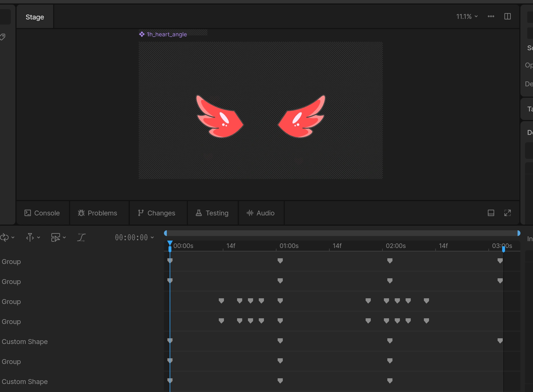This screenshot has width=533, height=392.
Task: Select the 02:00s keyframe in the topmost Group row
Action: [x=390, y=261]
